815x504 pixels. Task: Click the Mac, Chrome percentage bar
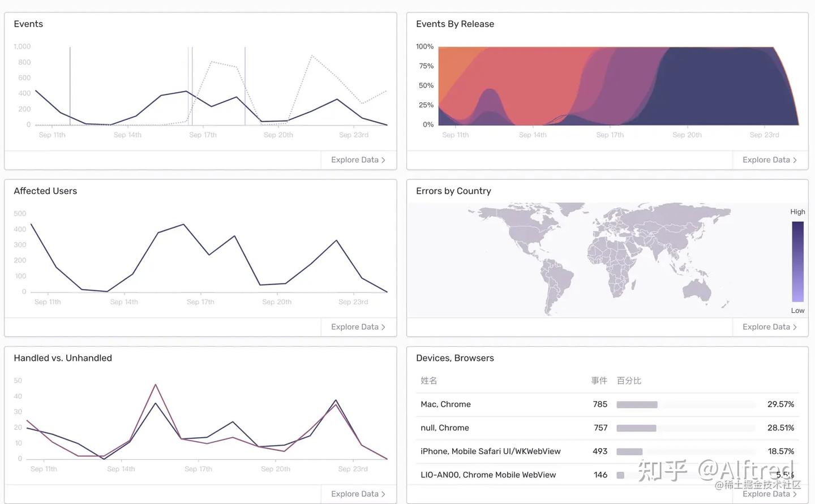pyautogui.click(x=637, y=404)
